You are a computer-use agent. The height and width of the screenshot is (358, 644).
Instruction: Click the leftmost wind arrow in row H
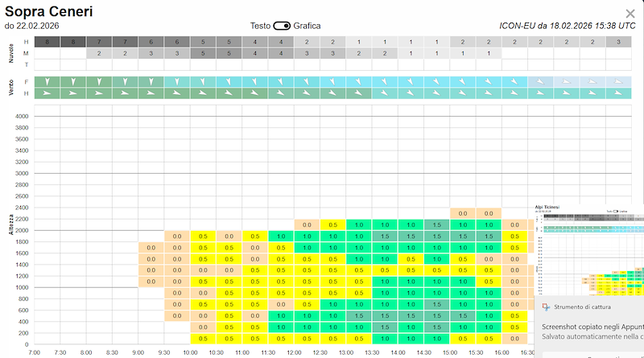tap(47, 93)
